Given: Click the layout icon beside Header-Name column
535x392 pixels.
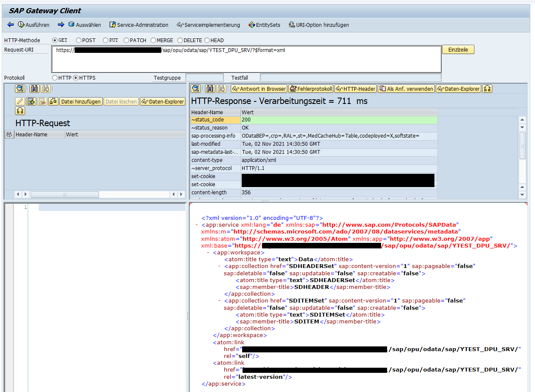Looking at the screenshot, I should click(9, 135).
